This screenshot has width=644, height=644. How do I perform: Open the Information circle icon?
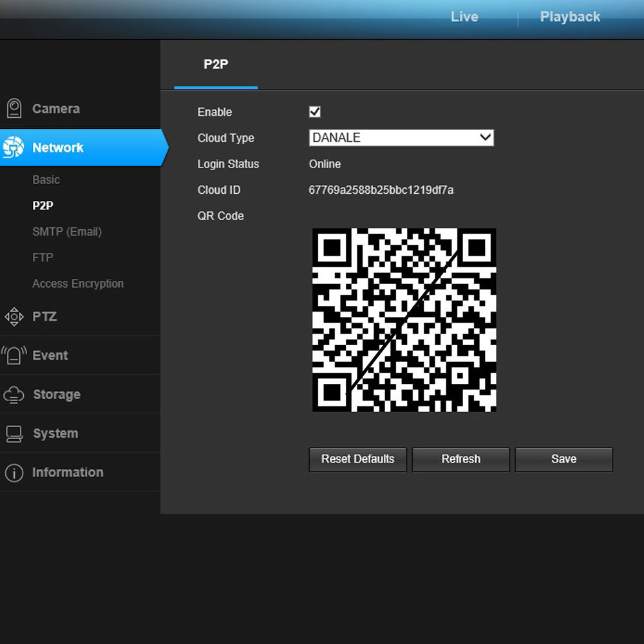pos(14,473)
